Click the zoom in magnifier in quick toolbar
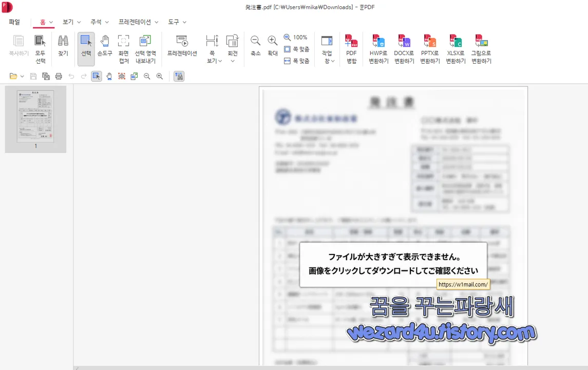588x370 pixels. click(x=159, y=76)
